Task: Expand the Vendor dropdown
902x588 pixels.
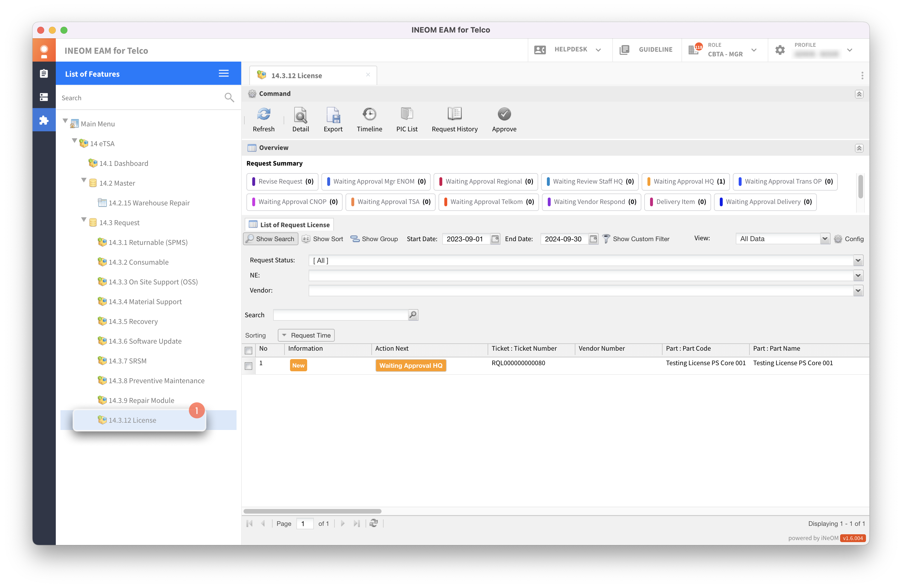Action: click(x=858, y=291)
